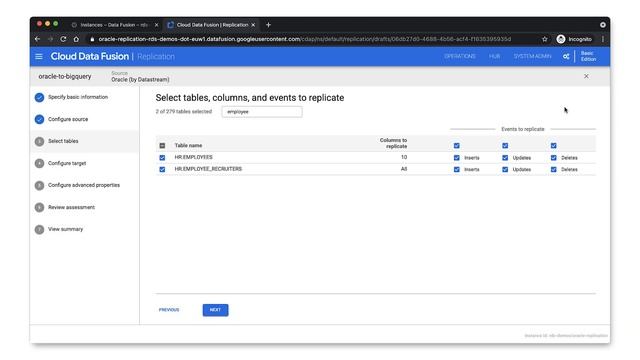Click the Previous button
The width and height of the screenshot is (640, 360).
pos(169,310)
